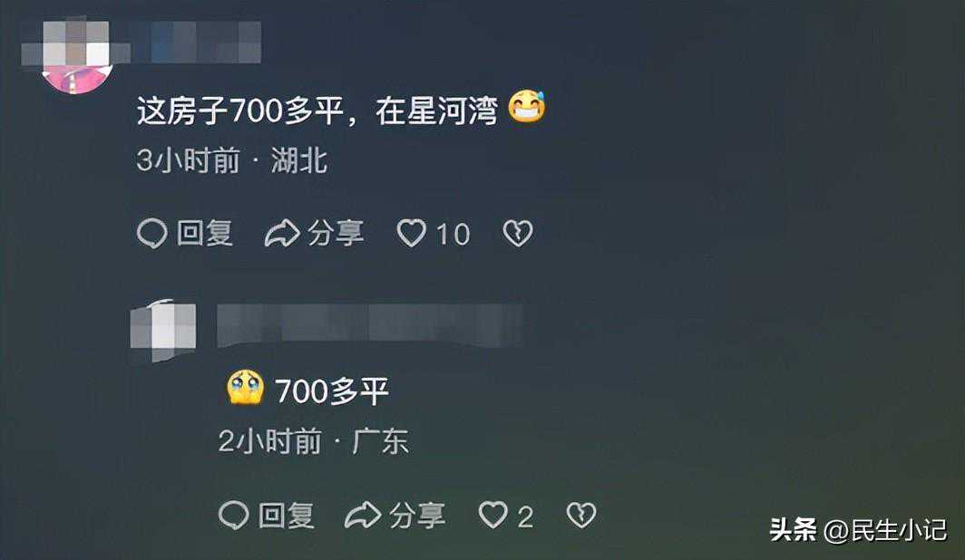Click the comment text 这房子700多平，在星河湾

pyautogui.click(x=317, y=111)
